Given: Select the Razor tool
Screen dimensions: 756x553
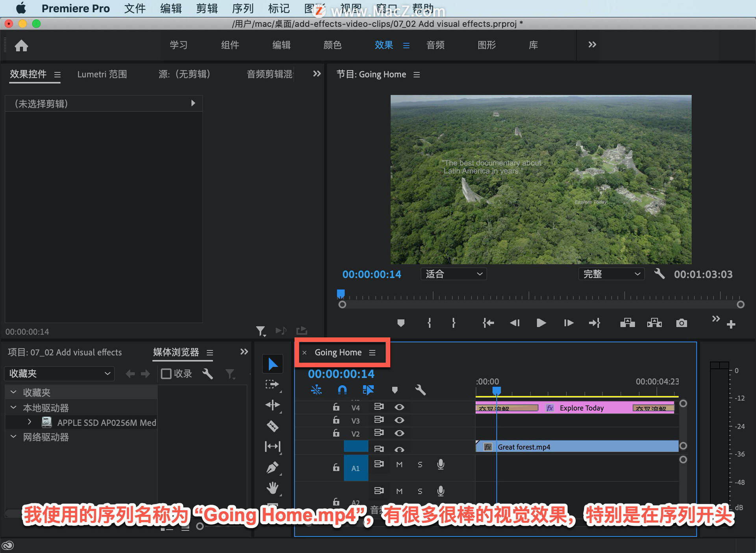Looking at the screenshot, I should 272,426.
